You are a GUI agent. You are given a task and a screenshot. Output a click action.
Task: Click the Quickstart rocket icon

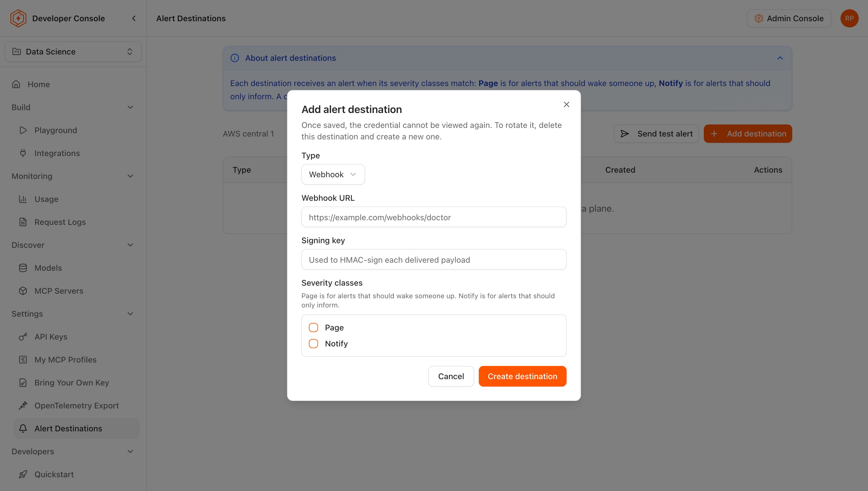23,474
